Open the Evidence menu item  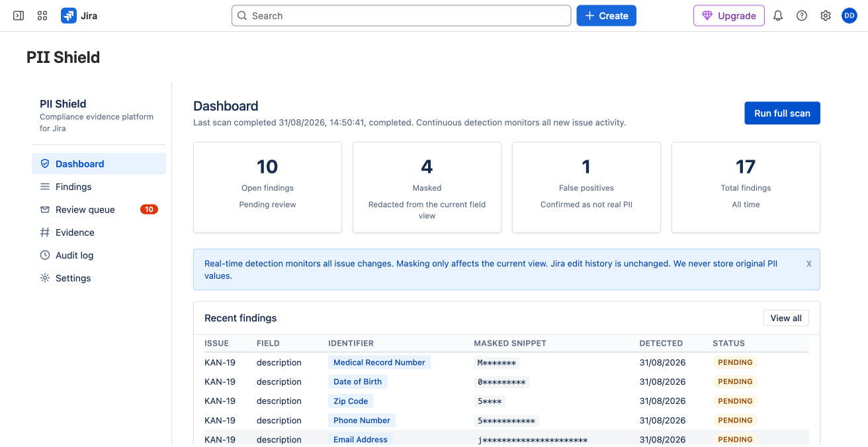click(x=99, y=232)
